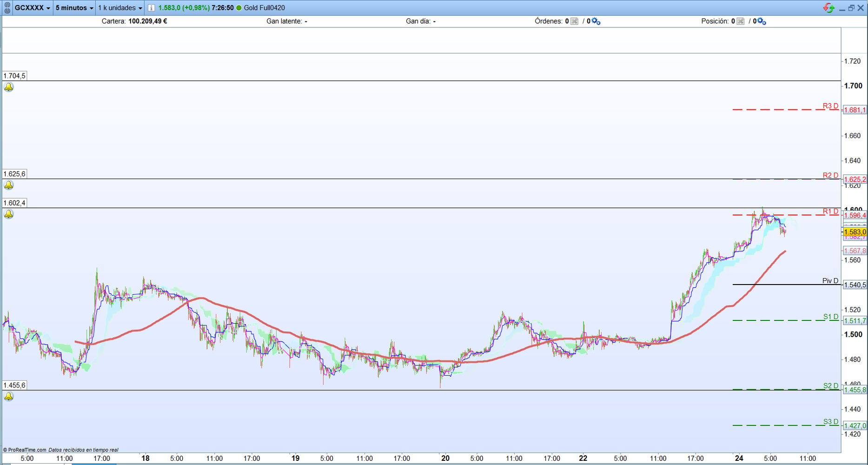
Task: Click date marker 24 on time axis
Action: [x=739, y=458]
